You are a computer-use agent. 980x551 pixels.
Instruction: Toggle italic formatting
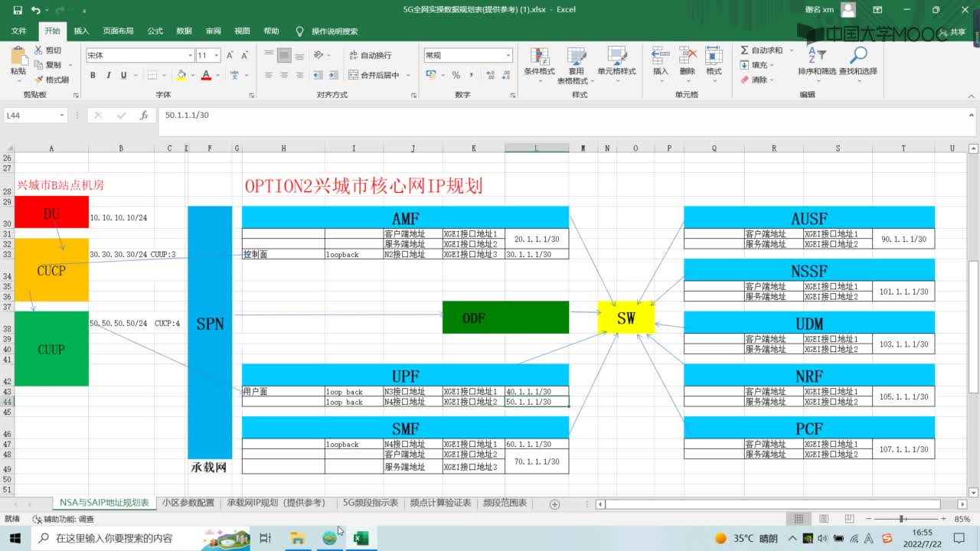108,75
